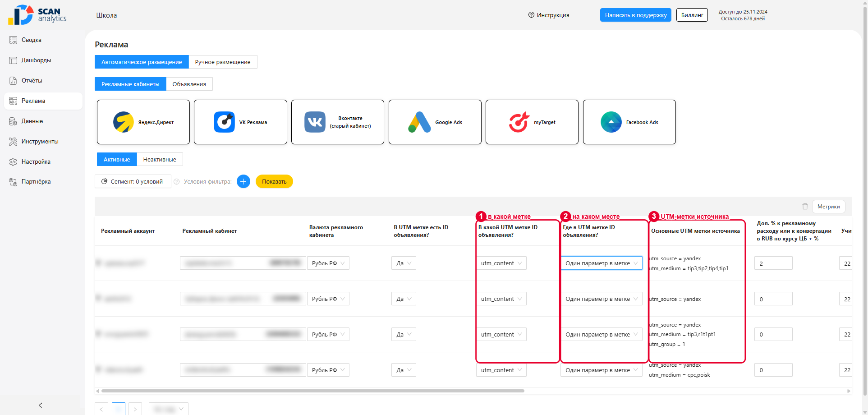This screenshot has height=415, width=868.
Task: Click the Доп. % field showing 2
Action: click(x=773, y=263)
